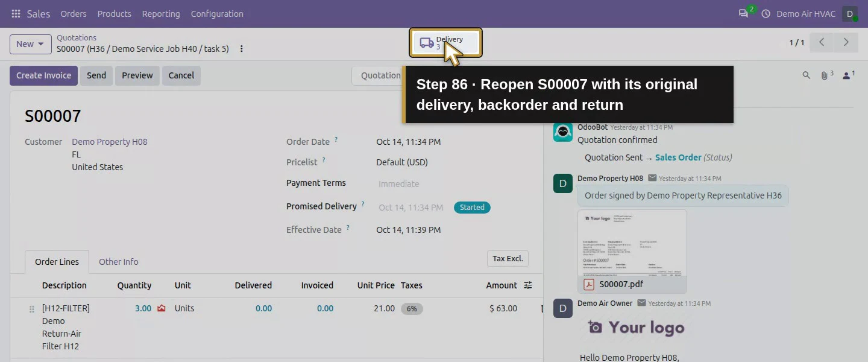This screenshot has height=362, width=868.
Task: Open the activities clock icon in navbar
Action: coord(766,14)
